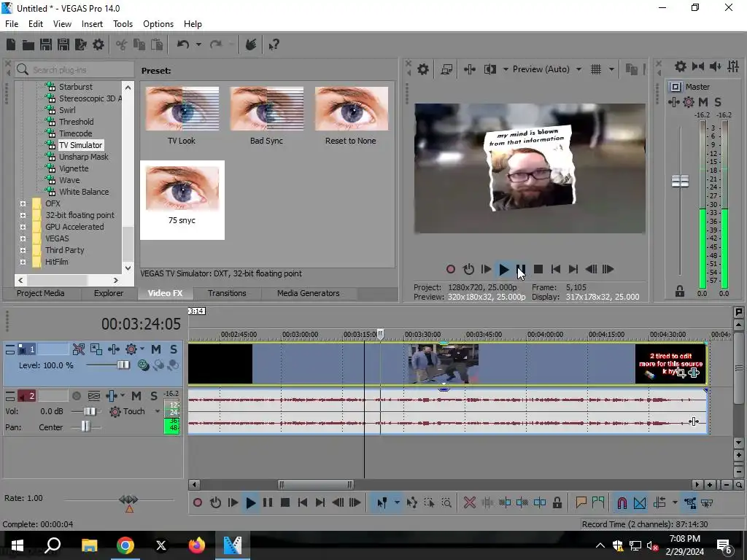Expand the Third Party folder
Screen dimensions: 747x560
23,251
